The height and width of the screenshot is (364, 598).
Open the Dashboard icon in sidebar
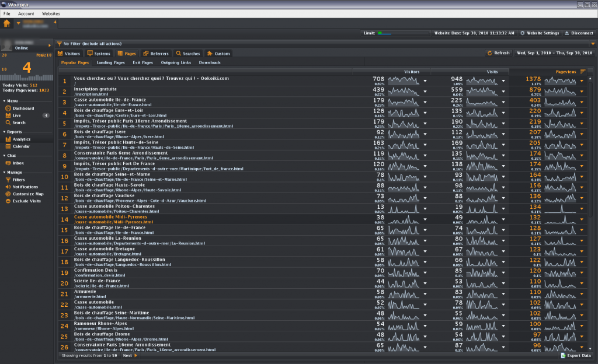[8, 108]
